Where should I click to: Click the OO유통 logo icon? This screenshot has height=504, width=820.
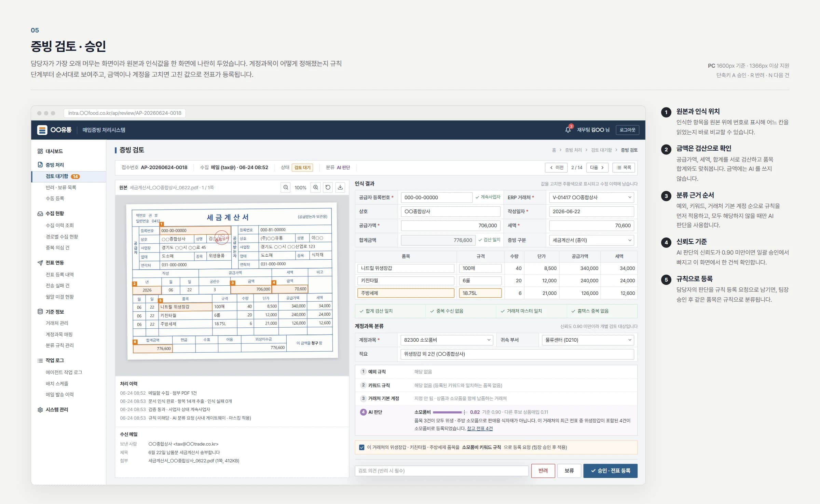pos(42,130)
